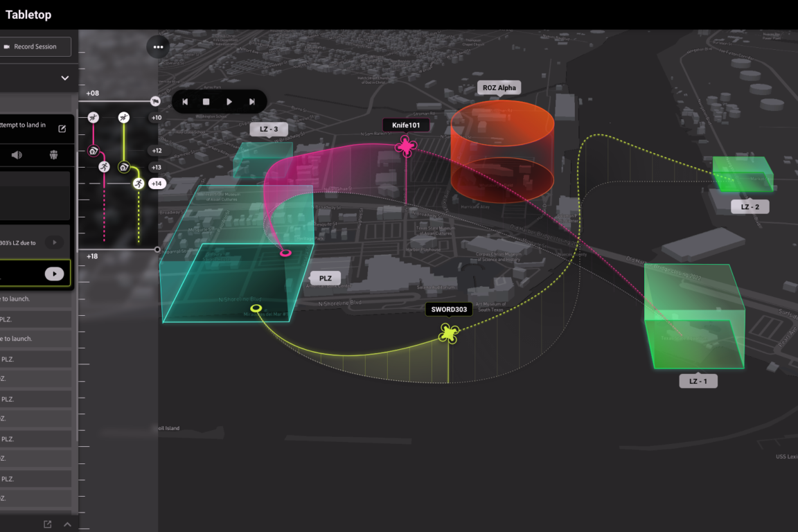
Task: Skip playback to previous event
Action: (185, 102)
